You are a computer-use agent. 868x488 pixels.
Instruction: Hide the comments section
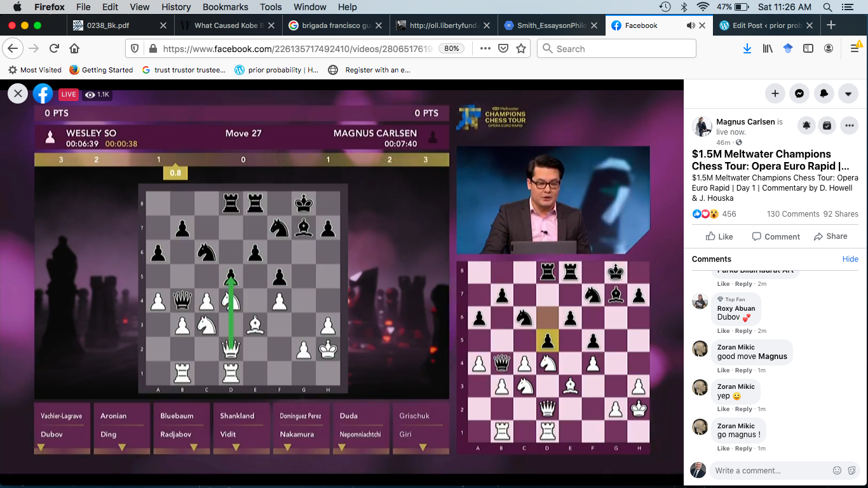(850, 259)
